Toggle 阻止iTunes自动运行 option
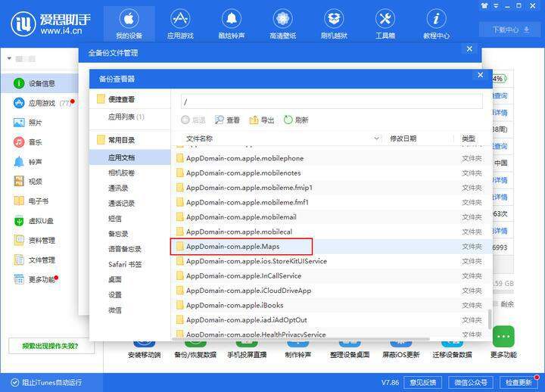This screenshot has width=545, height=392. point(46,383)
